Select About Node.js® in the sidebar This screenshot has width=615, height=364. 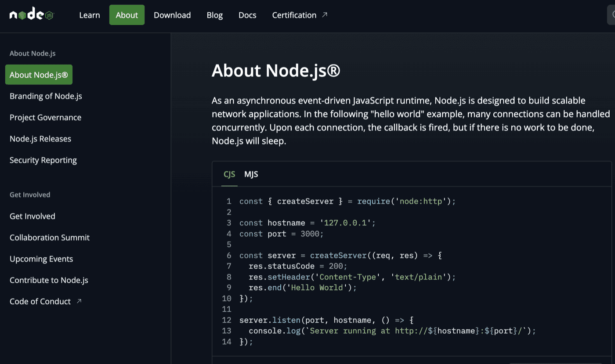(39, 75)
